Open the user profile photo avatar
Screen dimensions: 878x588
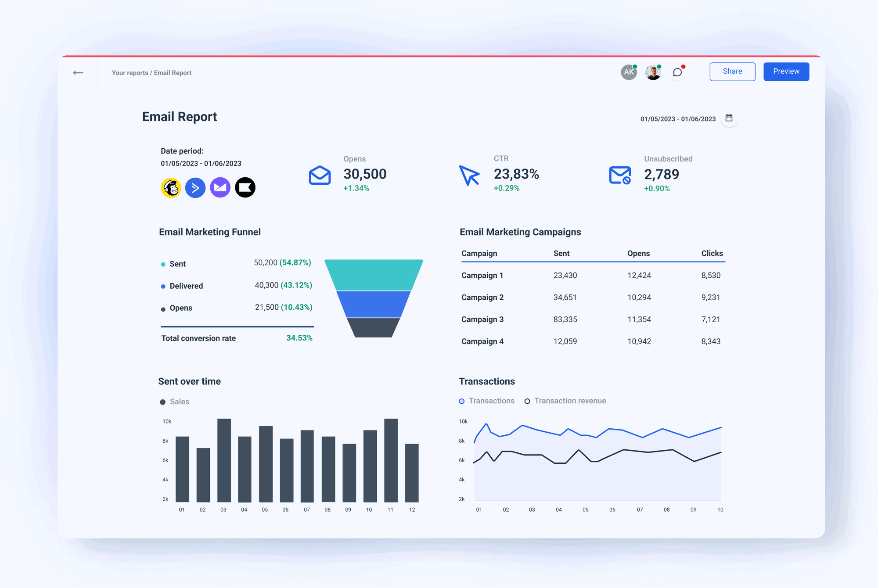(x=653, y=72)
